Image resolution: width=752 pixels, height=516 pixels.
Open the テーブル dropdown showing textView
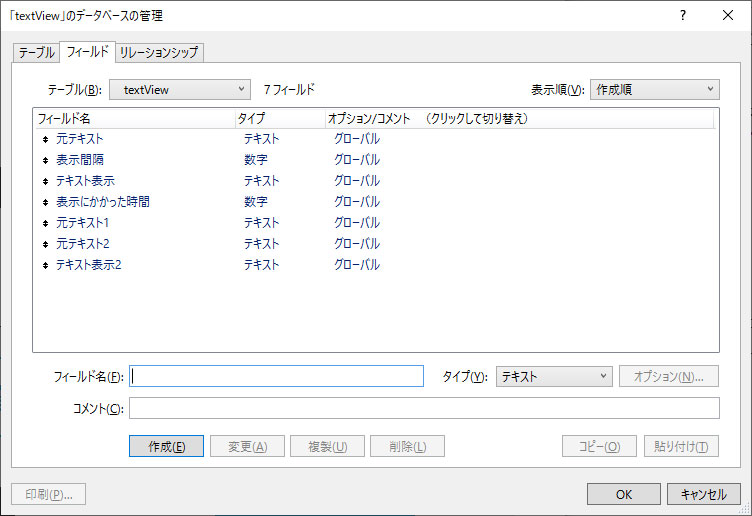[x=180, y=90]
